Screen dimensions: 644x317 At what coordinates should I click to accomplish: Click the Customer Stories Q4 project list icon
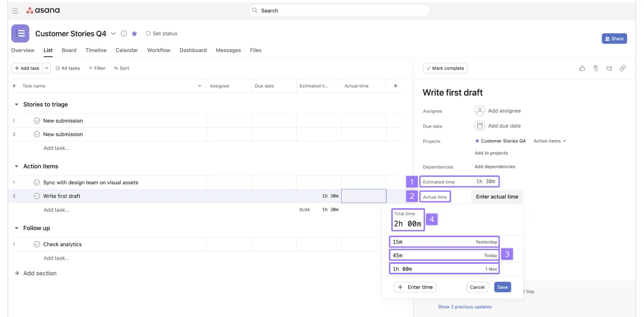[x=20, y=34]
